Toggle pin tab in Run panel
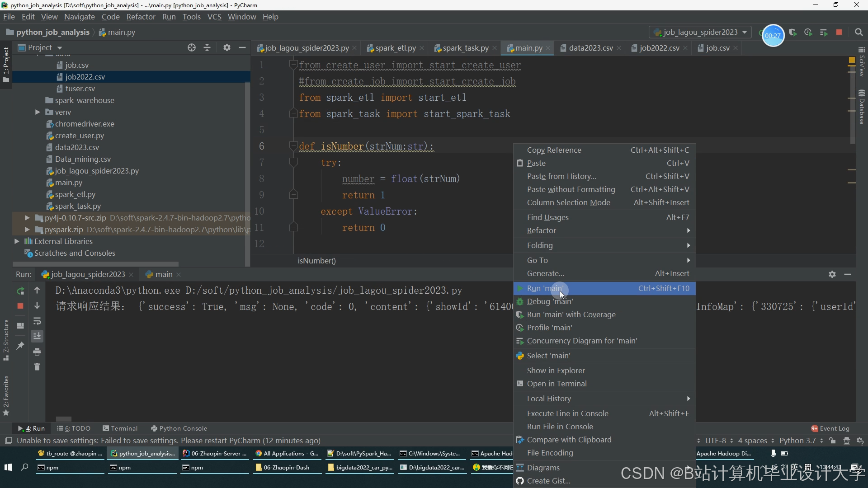 tap(20, 346)
